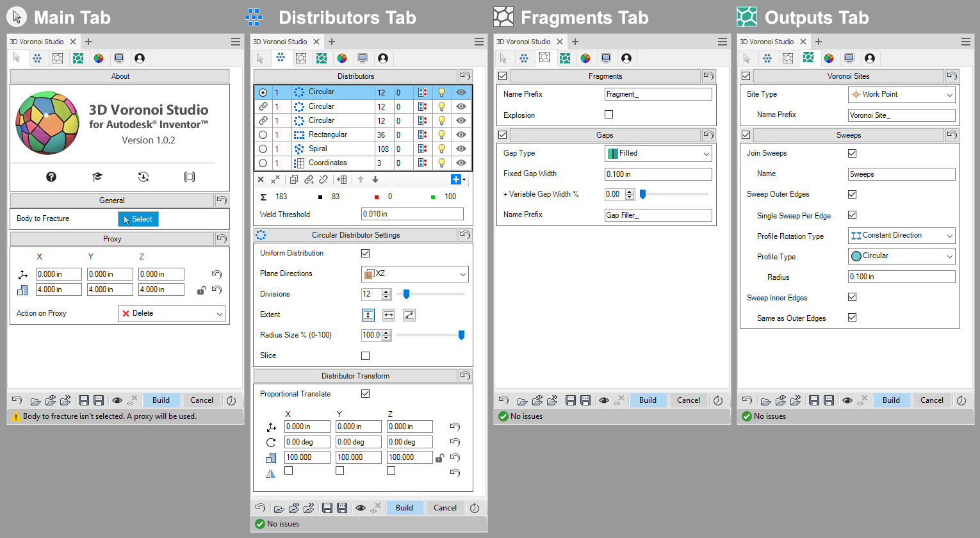The width and height of the screenshot is (980, 538).
Task: Click the delete all distributors double-X icon
Action: tap(275, 179)
